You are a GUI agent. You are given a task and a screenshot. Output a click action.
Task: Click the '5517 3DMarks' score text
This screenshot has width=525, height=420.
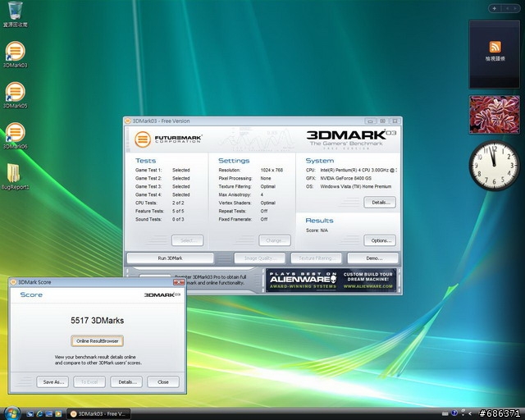[x=97, y=321]
